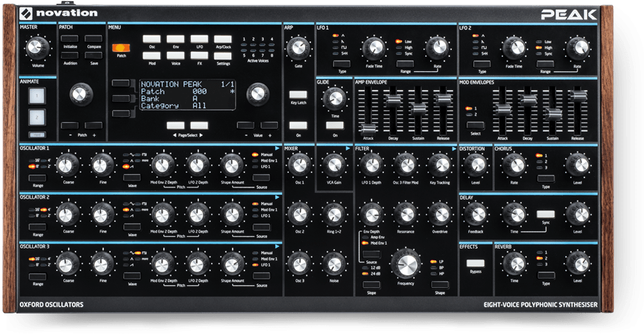Cycle LFO 1 waveform with Type button
Screen dimensions: 644x334
[342, 63]
